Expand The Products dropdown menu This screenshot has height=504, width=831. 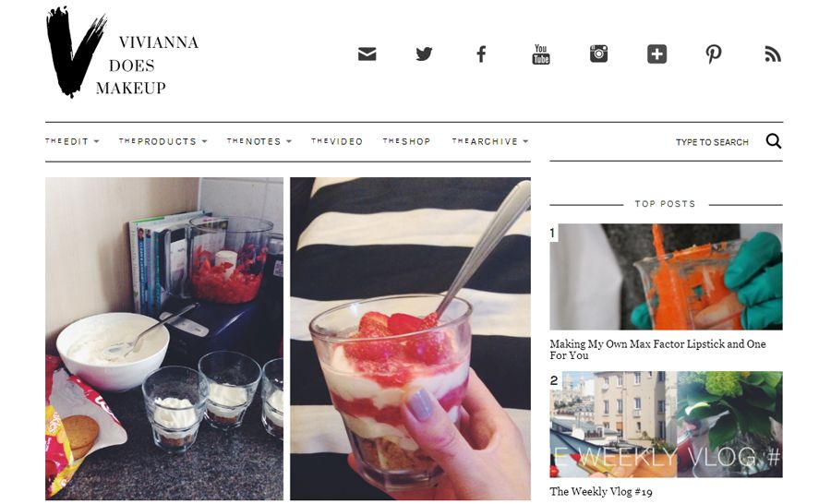click(163, 141)
